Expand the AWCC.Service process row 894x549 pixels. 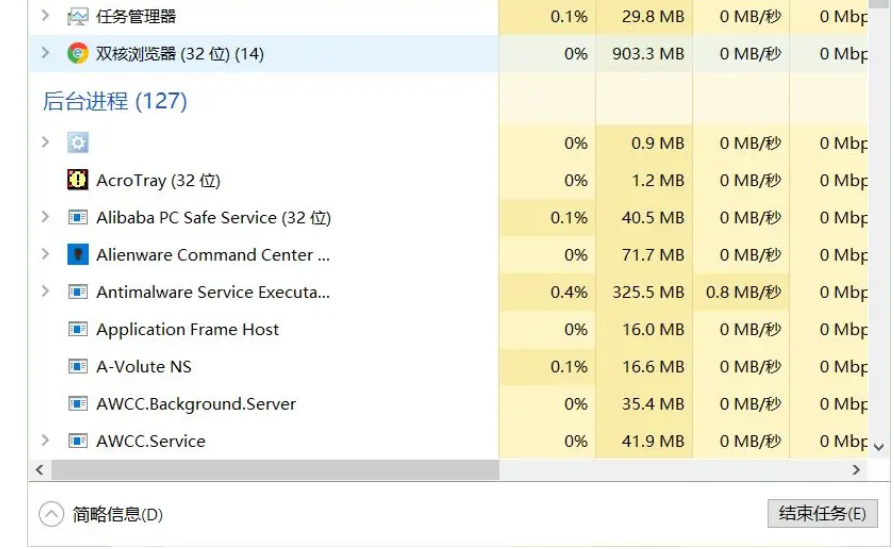tap(45, 440)
